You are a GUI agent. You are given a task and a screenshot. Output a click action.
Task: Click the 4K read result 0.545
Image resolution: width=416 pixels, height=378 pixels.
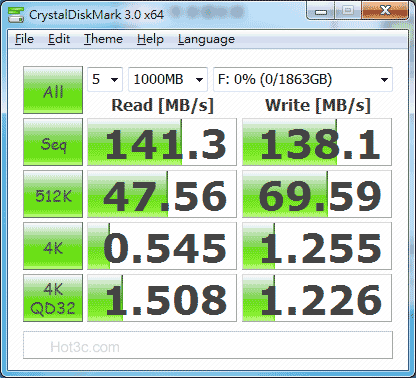pyautogui.click(x=162, y=246)
